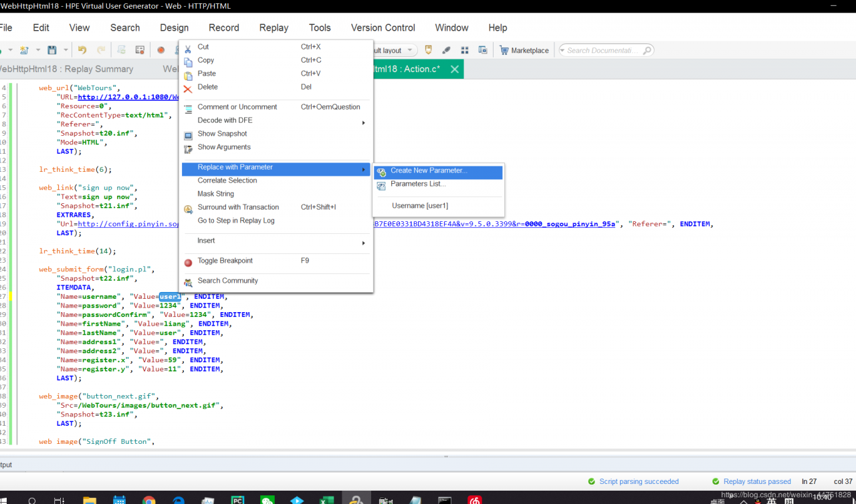The height and width of the screenshot is (504, 856).
Task: Click the green Replay status passed checkmark
Action: (x=716, y=481)
